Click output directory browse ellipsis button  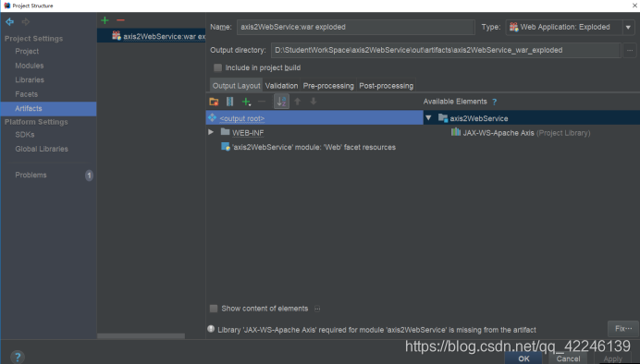[630, 50]
